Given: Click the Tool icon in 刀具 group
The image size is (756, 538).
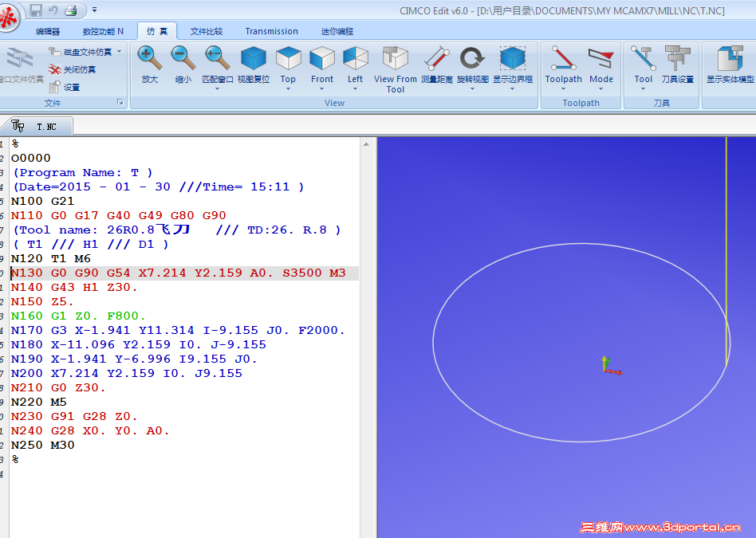Looking at the screenshot, I should (643, 58).
